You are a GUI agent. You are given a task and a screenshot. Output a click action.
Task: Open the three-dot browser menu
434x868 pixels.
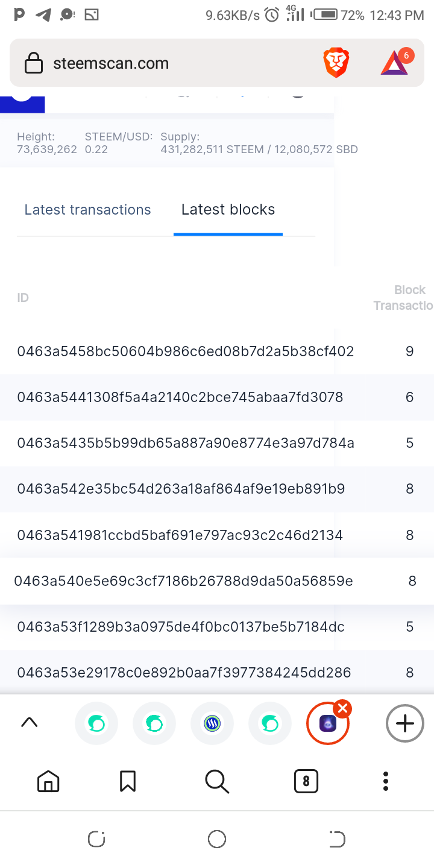click(x=386, y=781)
